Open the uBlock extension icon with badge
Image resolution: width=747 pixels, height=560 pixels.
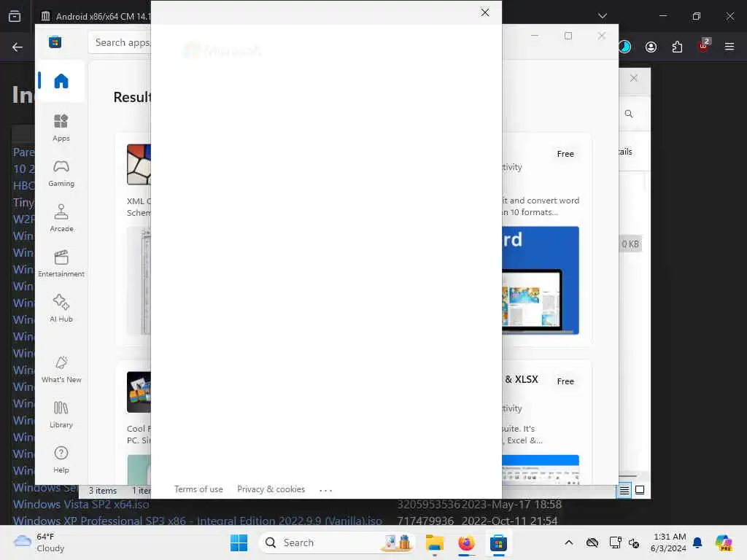pos(703,46)
